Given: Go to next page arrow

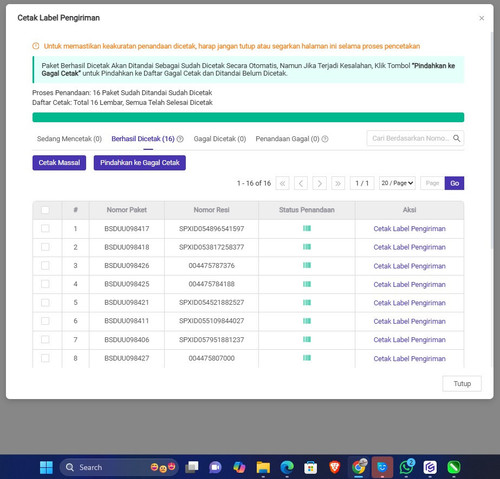Looking at the screenshot, I should pos(319,183).
